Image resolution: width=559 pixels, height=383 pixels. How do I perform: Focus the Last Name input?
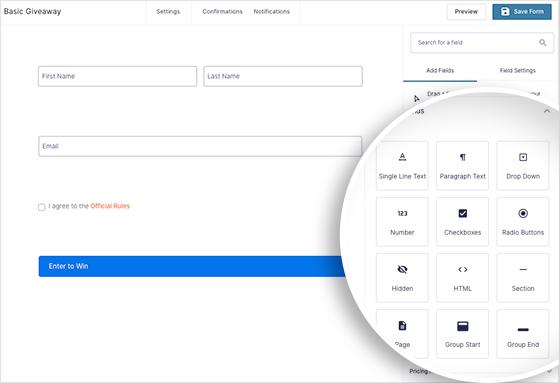[283, 76]
